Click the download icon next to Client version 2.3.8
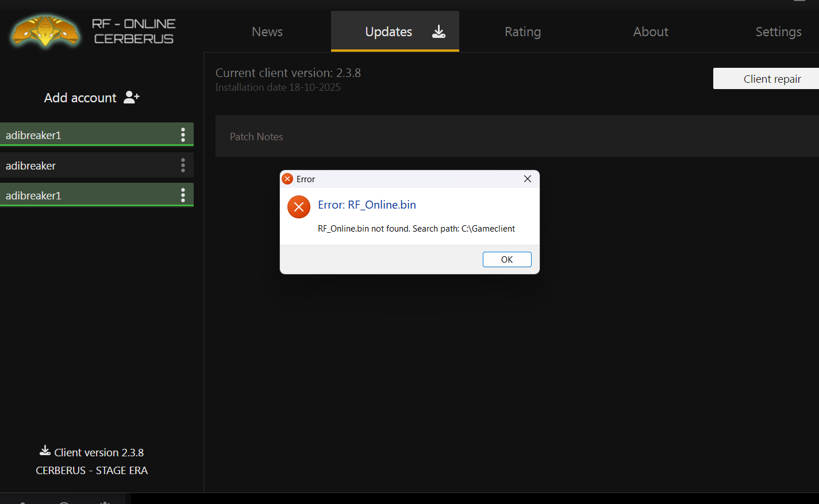This screenshot has height=504, width=819. point(45,451)
